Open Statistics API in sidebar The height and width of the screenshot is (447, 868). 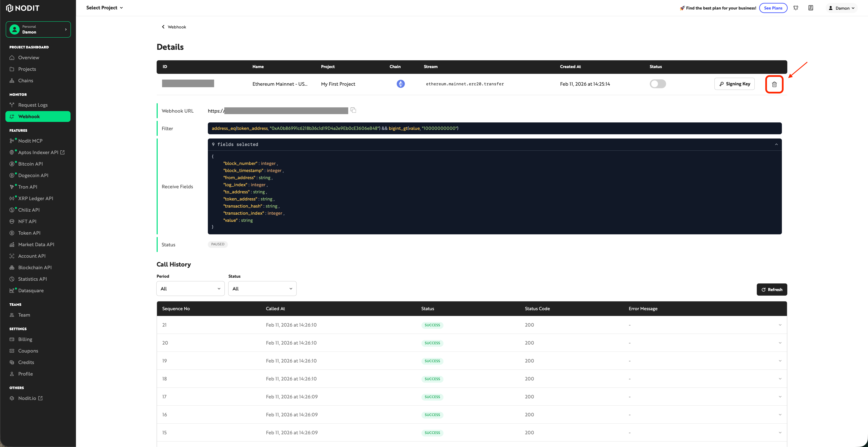[x=32, y=279]
